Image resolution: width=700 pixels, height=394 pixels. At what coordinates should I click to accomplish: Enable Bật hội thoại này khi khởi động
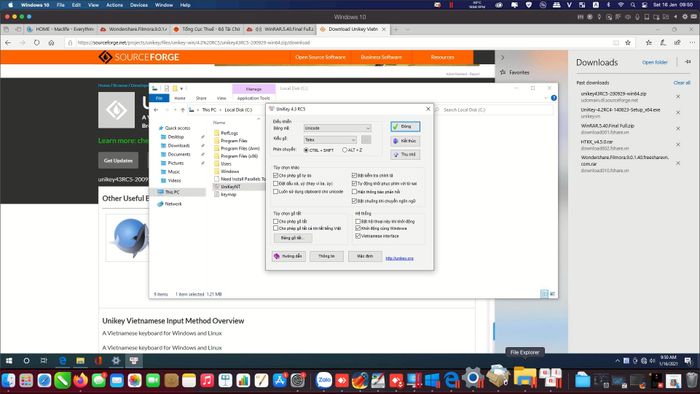[358, 221]
